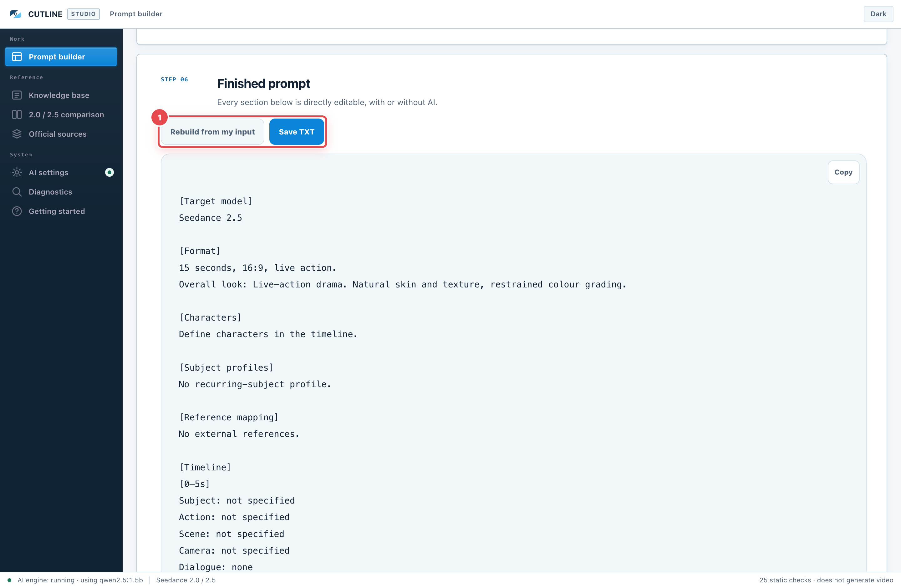The width and height of the screenshot is (901, 588).
Task: Click the '[Subject profiles]' line
Action: 226,367
